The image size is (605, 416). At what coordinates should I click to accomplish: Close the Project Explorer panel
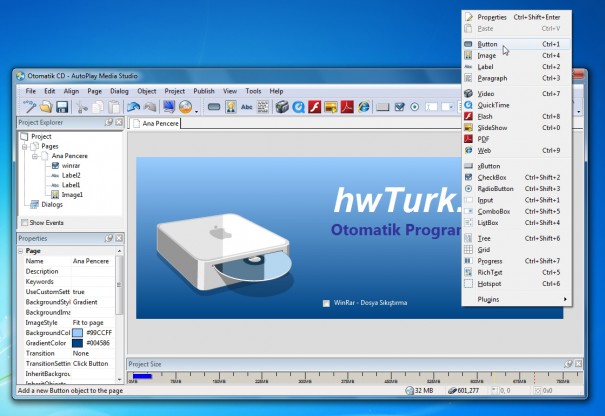point(119,122)
